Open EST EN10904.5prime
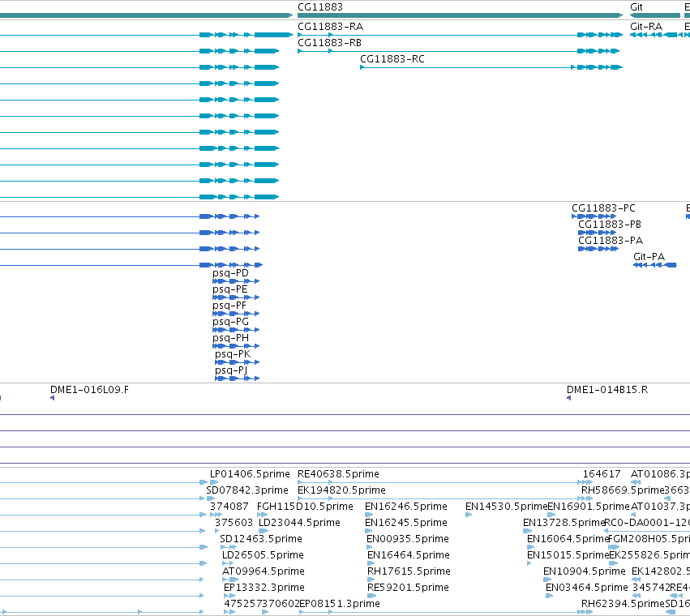Image resolution: width=690 pixels, height=616 pixels. pos(584,571)
